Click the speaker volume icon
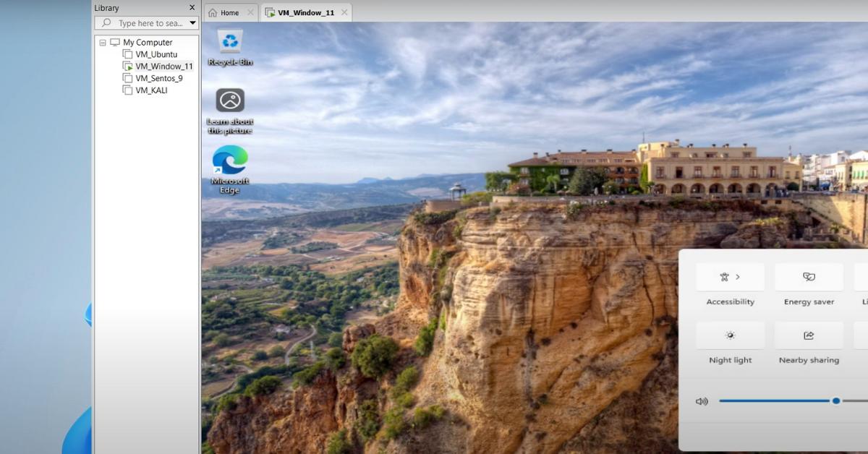This screenshot has height=454, width=868. (702, 401)
